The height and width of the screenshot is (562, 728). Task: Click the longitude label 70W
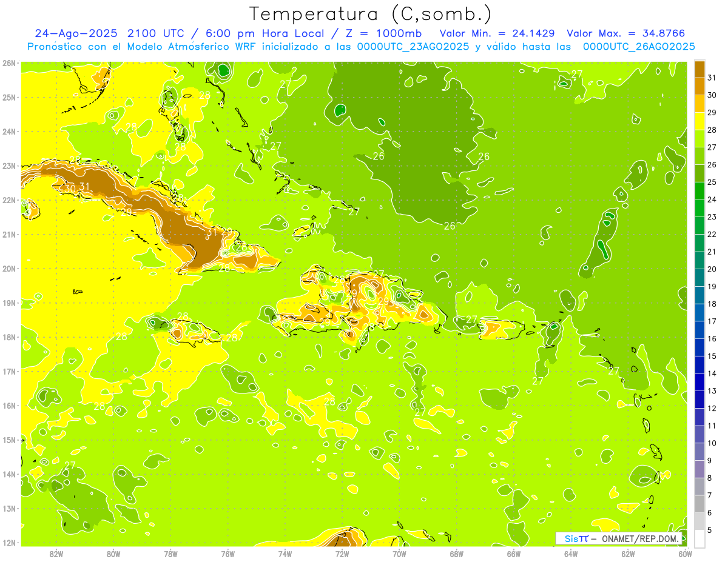[399, 554]
